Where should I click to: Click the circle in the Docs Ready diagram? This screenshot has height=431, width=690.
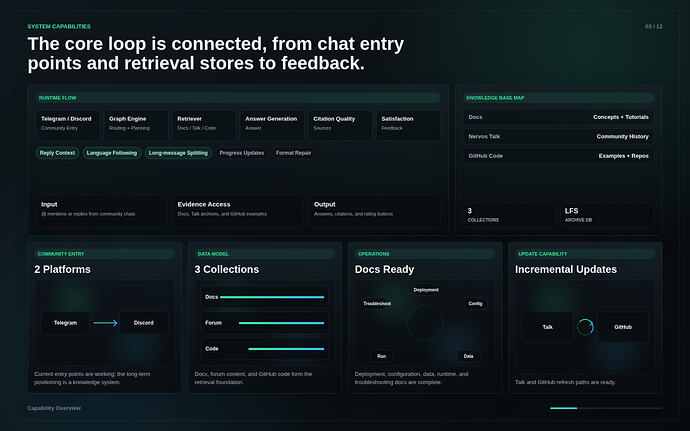click(x=425, y=323)
